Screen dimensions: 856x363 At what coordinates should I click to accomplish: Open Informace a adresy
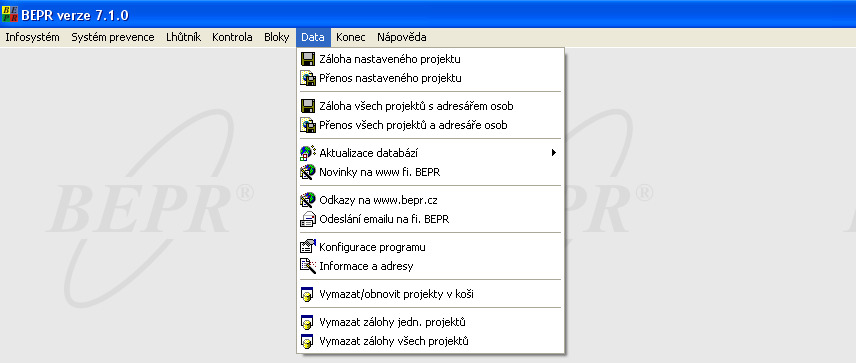coord(430,266)
